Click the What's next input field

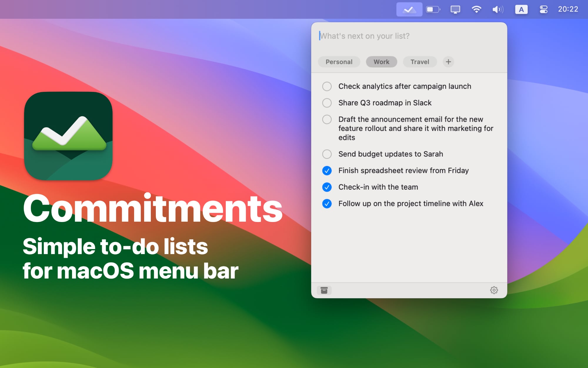(409, 36)
